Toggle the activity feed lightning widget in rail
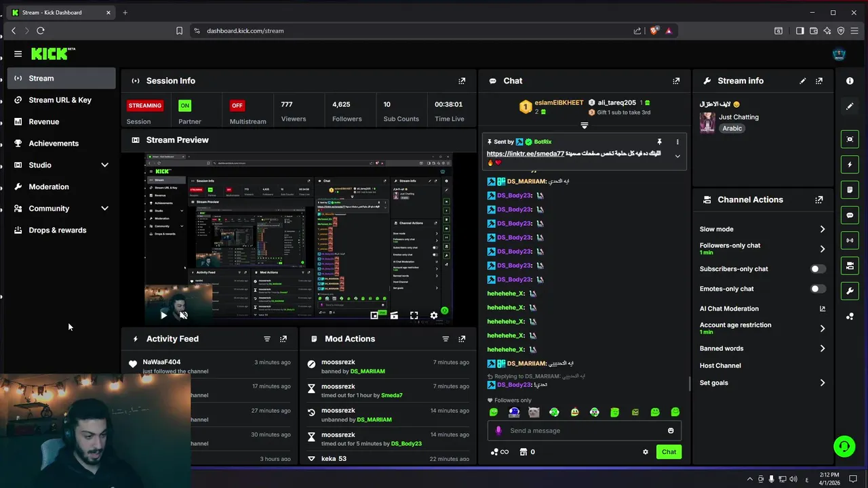 click(x=850, y=165)
